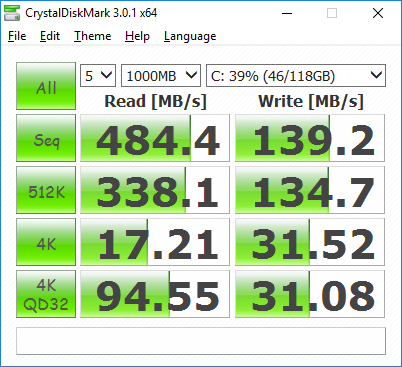Image resolution: width=402 pixels, height=367 pixels.
Task: Minimize the CrystalDiskMark window
Action: point(287,13)
